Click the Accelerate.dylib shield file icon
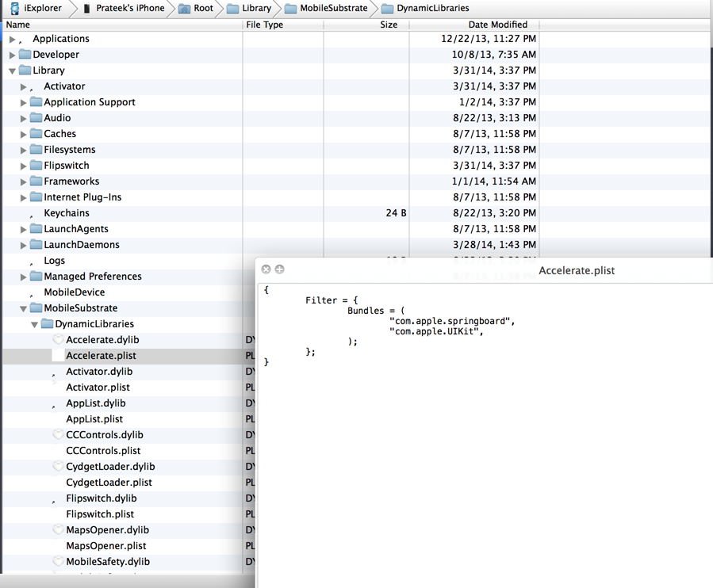The image size is (713, 588). click(x=58, y=340)
